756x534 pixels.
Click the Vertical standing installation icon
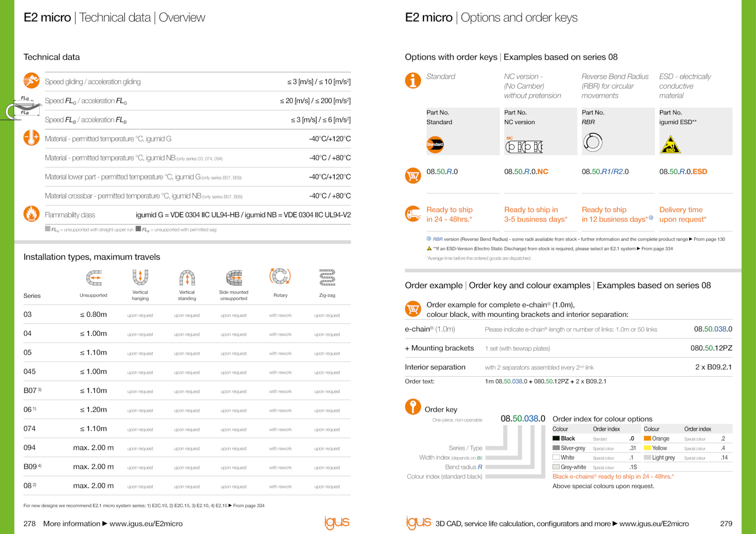coord(187,278)
